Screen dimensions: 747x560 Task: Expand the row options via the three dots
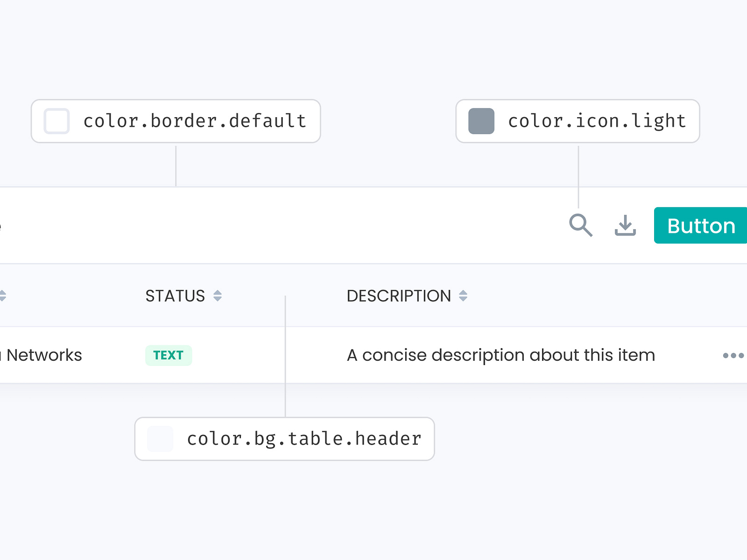[x=733, y=355]
